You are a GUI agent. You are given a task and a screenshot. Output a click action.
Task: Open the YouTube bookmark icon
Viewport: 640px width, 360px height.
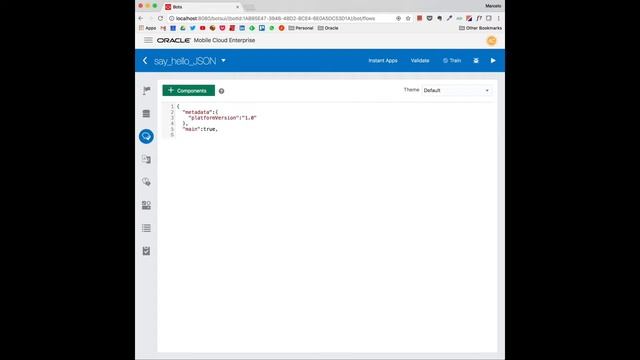click(x=202, y=28)
